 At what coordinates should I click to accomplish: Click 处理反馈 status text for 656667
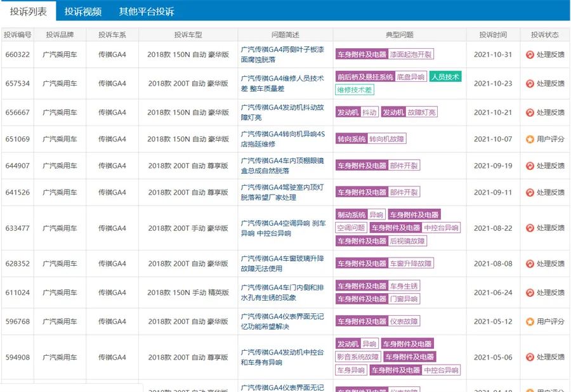coord(550,112)
